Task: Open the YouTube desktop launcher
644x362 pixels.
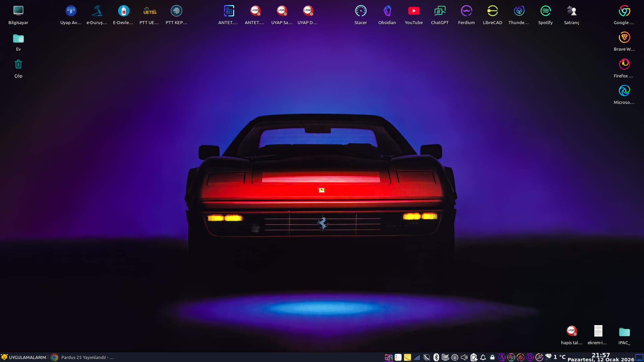Action: [414, 11]
